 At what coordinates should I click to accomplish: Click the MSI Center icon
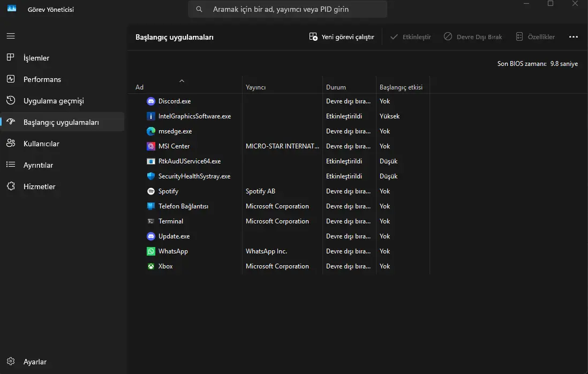coord(151,146)
